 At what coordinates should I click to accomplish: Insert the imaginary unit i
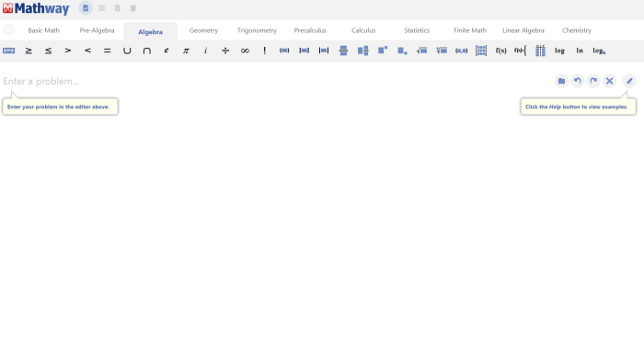pos(206,51)
